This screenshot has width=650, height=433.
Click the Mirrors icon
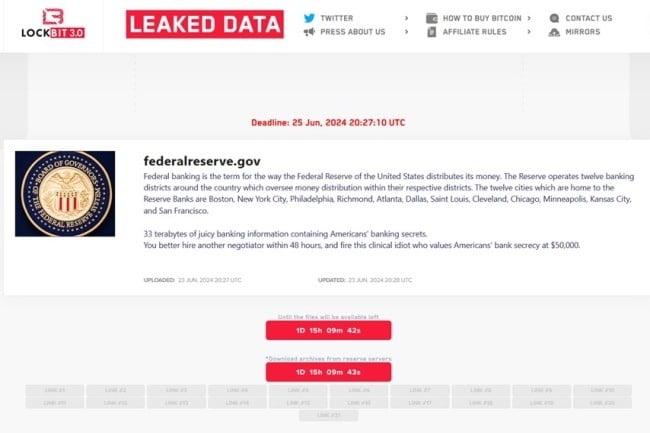[554, 32]
